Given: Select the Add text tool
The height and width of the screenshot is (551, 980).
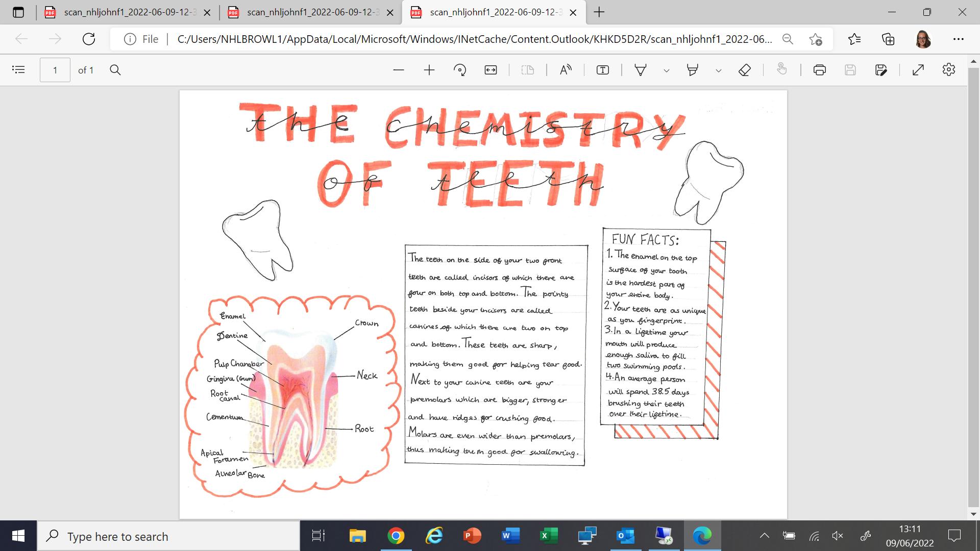Looking at the screenshot, I should click(602, 70).
